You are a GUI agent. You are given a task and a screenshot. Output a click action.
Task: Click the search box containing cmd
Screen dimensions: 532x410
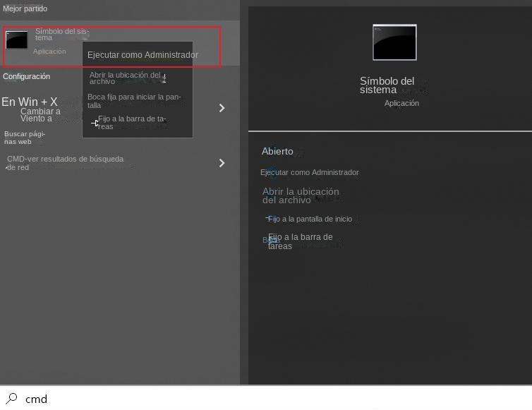[x=266, y=398]
